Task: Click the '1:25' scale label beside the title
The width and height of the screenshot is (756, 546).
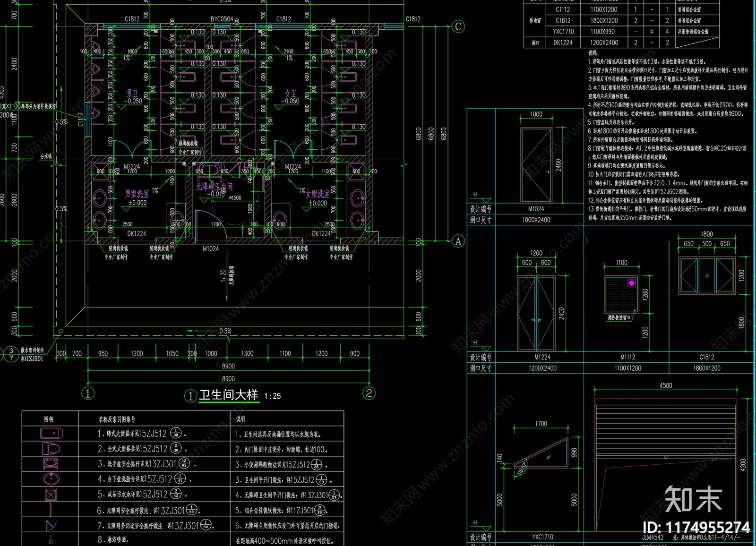Action: click(272, 396)
